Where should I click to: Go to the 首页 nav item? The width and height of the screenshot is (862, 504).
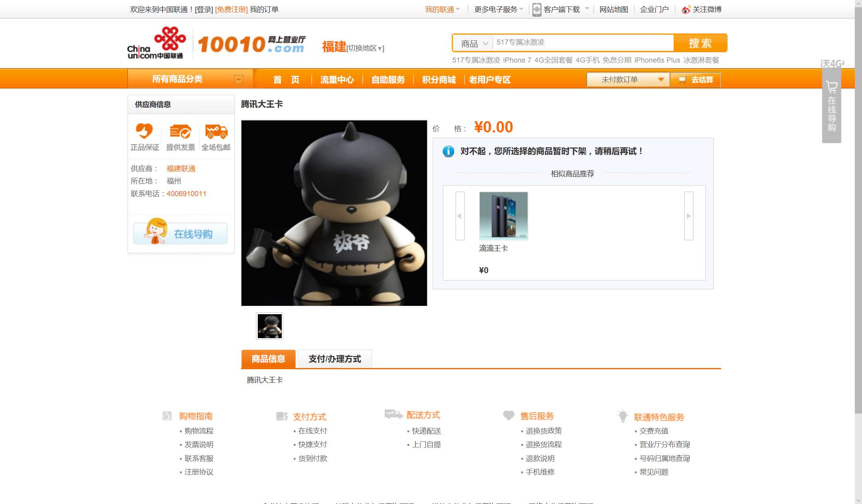[286, 80]
